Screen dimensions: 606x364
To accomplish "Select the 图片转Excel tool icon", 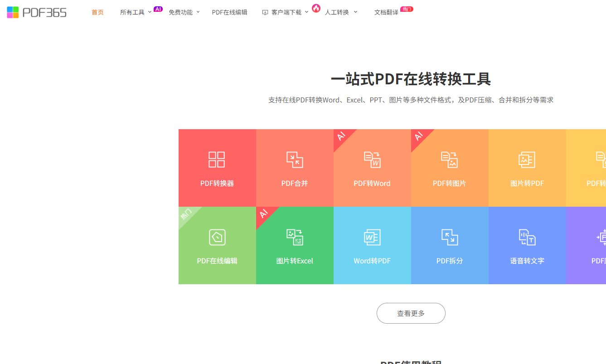I will pos(295,237).
